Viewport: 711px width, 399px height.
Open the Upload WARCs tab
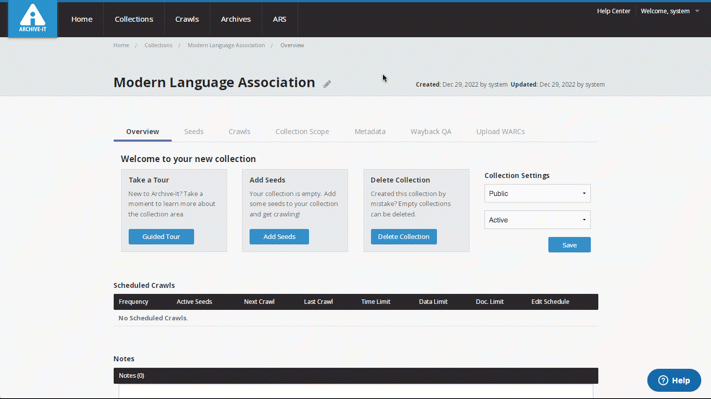500,131
